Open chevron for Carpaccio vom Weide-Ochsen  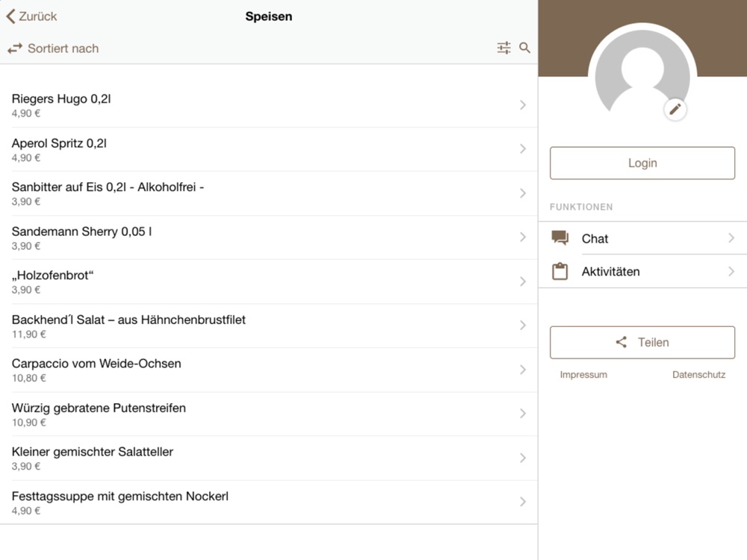pos(523,370)
